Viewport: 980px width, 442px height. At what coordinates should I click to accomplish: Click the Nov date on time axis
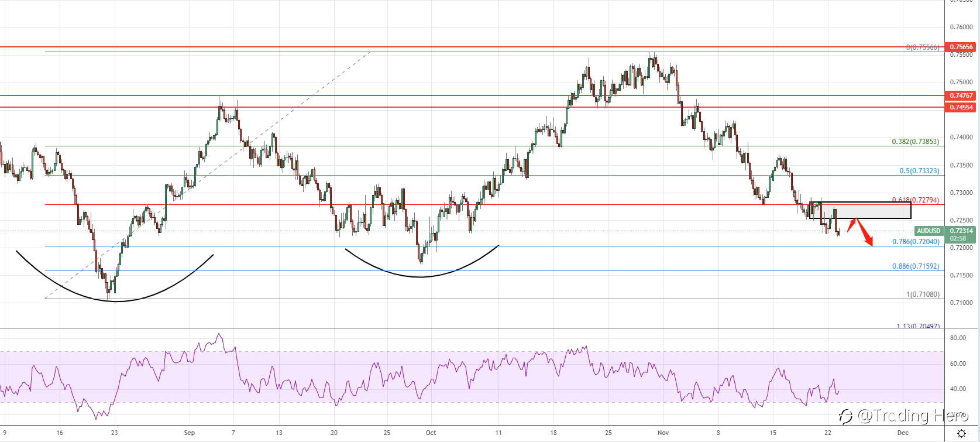[x=663, y=433]
